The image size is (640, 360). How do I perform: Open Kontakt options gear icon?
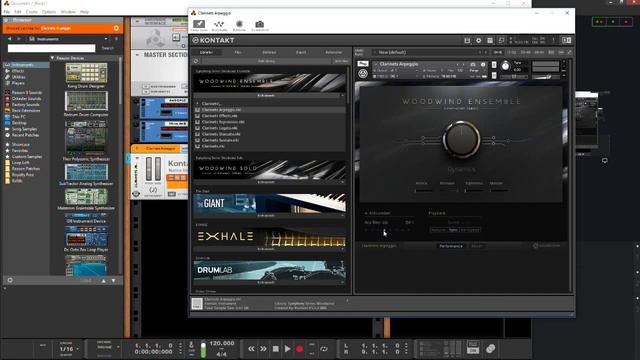click(x=478, y=40)
